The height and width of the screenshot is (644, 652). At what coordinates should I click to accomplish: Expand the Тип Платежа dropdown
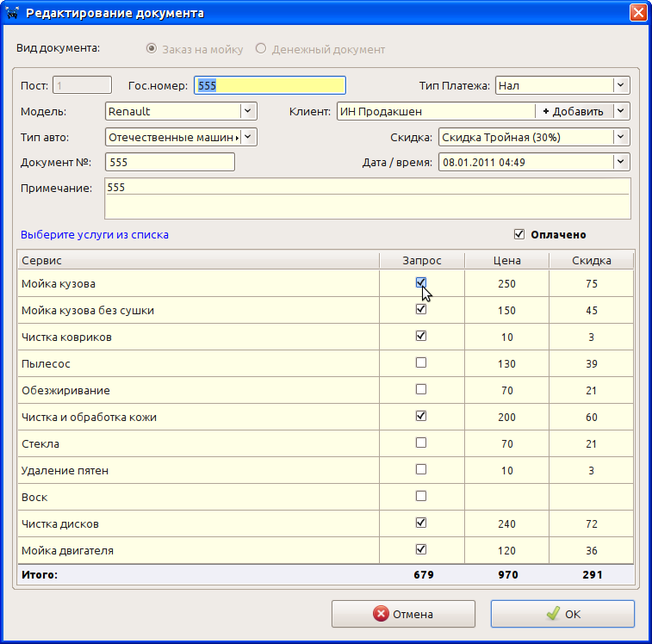pyautogui.click(x=620, y=85)
